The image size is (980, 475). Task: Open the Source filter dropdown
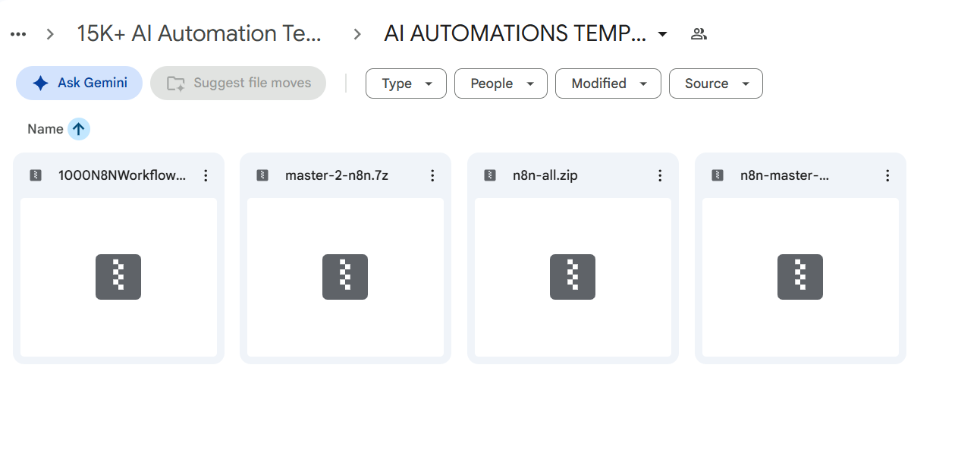pyautogui.click(x=716, y=83)
